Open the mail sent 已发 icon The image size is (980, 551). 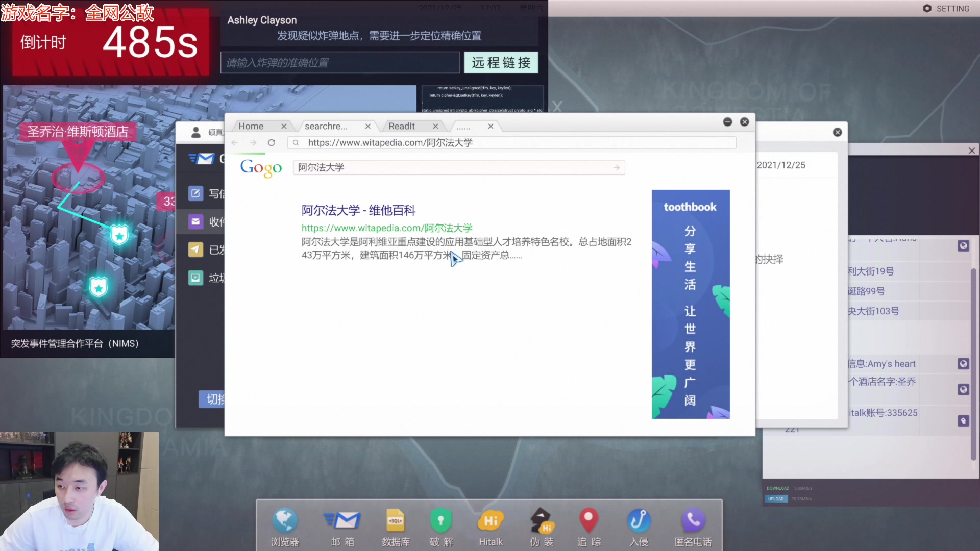tap(195, 249)
